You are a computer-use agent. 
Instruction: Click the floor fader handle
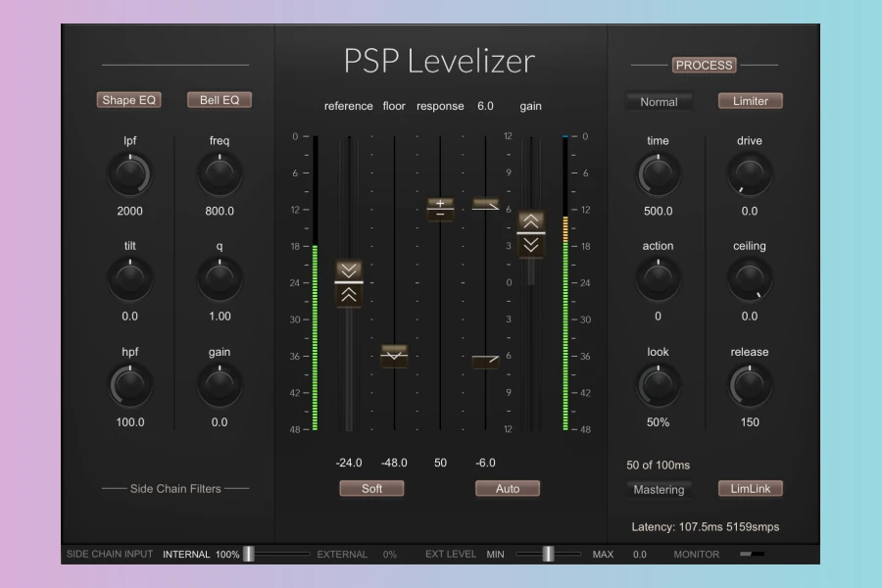(x=394, y=356)
